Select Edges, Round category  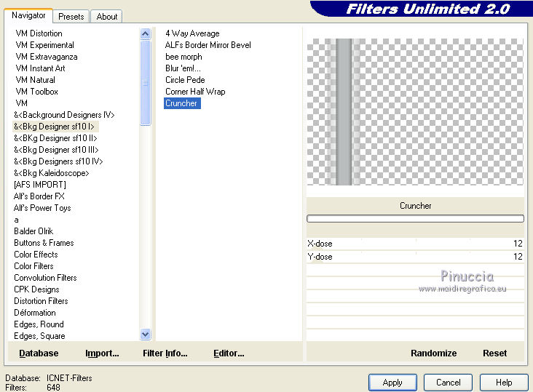click(39, 324)
